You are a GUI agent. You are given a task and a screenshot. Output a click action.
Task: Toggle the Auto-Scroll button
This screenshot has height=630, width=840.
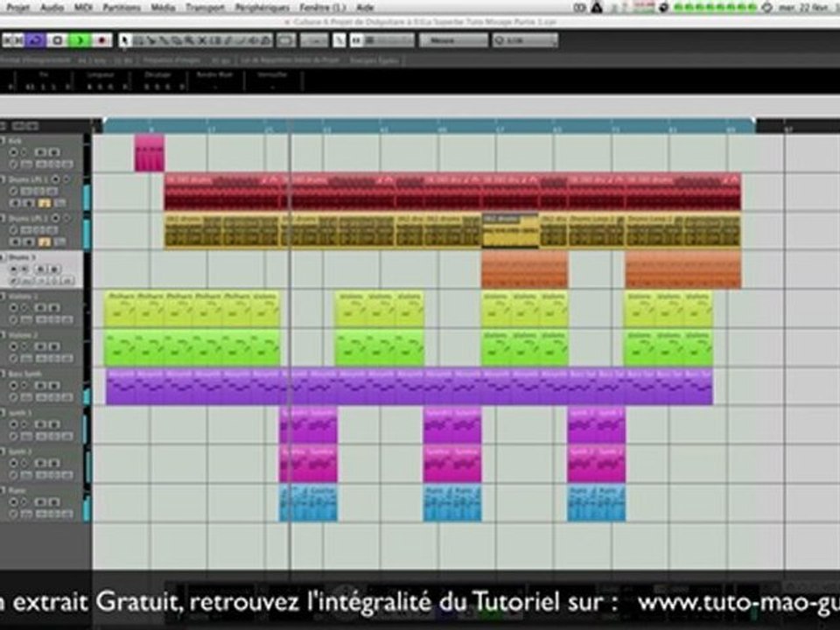point(285,40)
